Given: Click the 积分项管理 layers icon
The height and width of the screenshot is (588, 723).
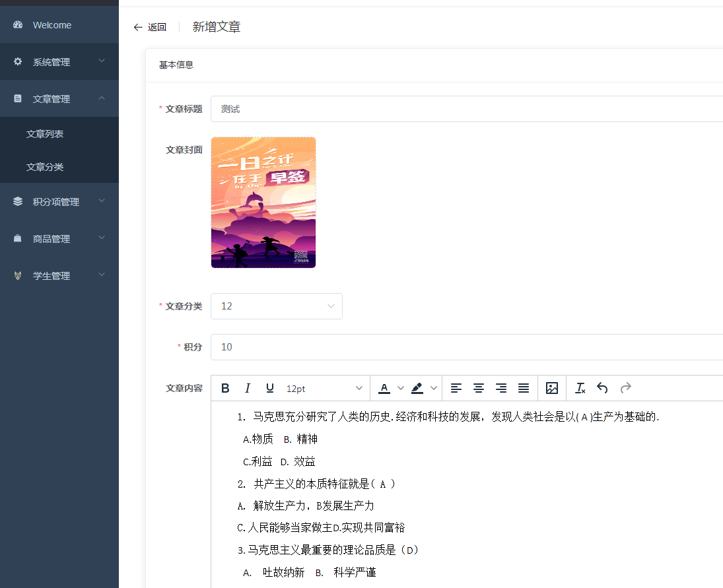Looking at the screenshot, I should coord(18,201).
